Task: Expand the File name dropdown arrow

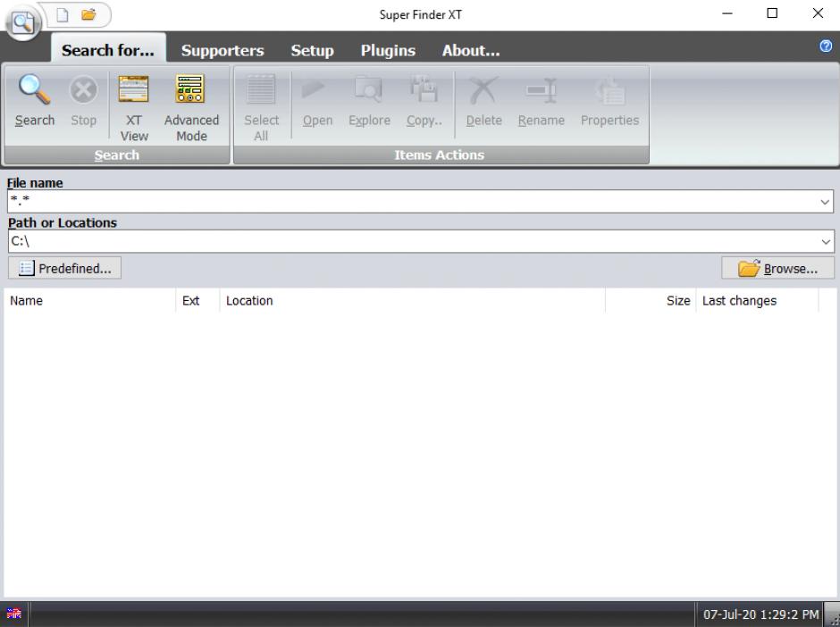Action: coord(825,202)
